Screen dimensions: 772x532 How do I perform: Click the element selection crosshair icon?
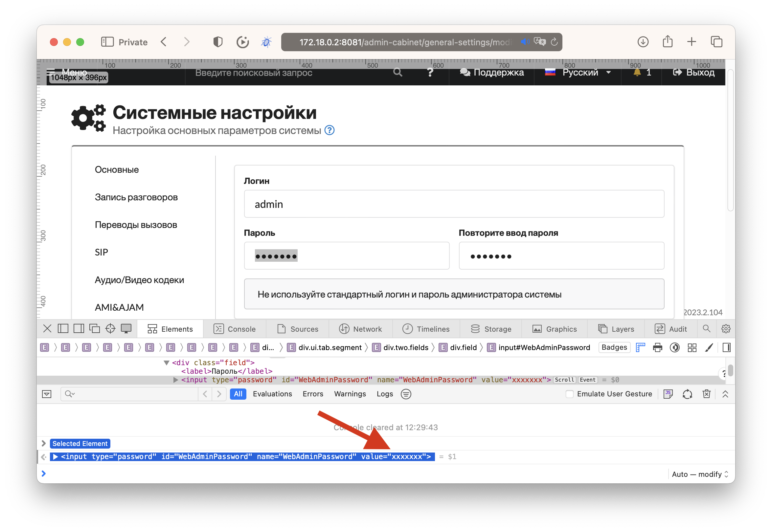click(x=110, y=329)
